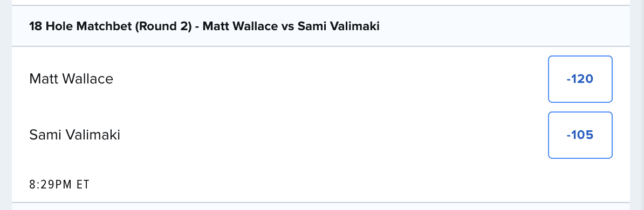The height and width of the screenshot is (210, 644).
Task: Add -120 bet to the betslip
Action: tap(580, 79)
